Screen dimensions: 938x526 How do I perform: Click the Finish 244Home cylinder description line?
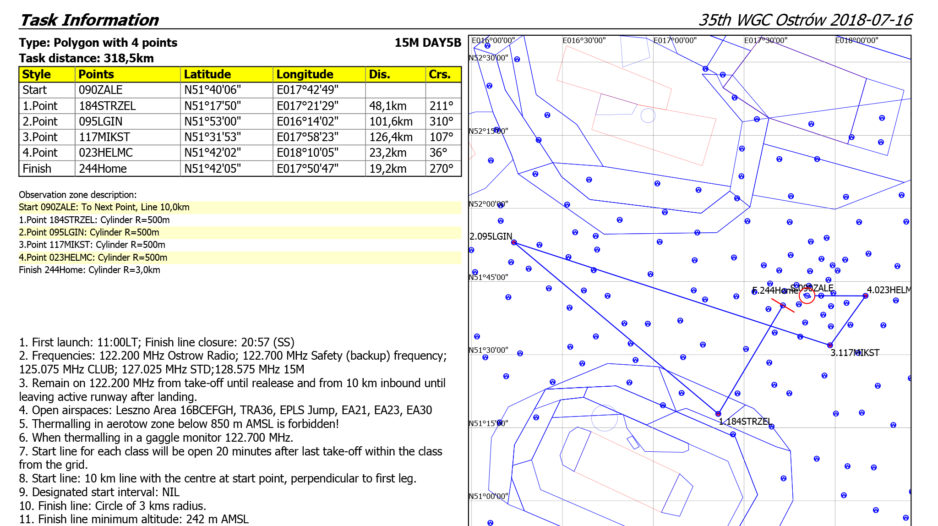[x=89, y=270]
